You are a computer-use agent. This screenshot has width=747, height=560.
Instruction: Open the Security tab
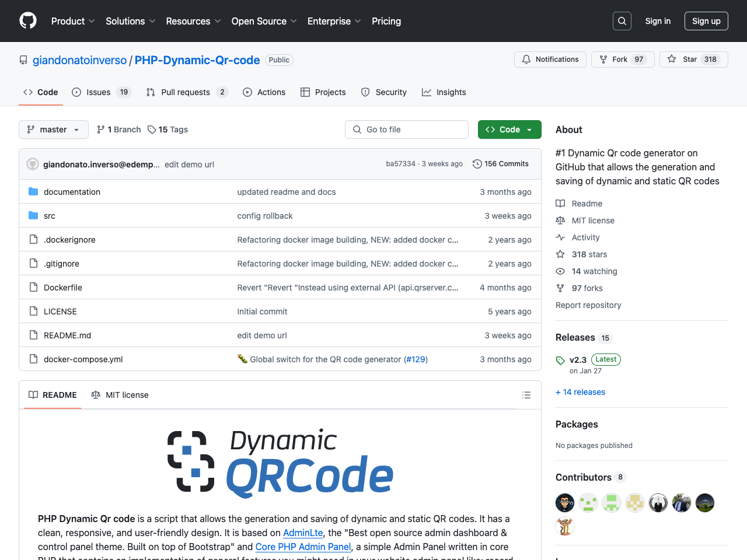(384, 92)
